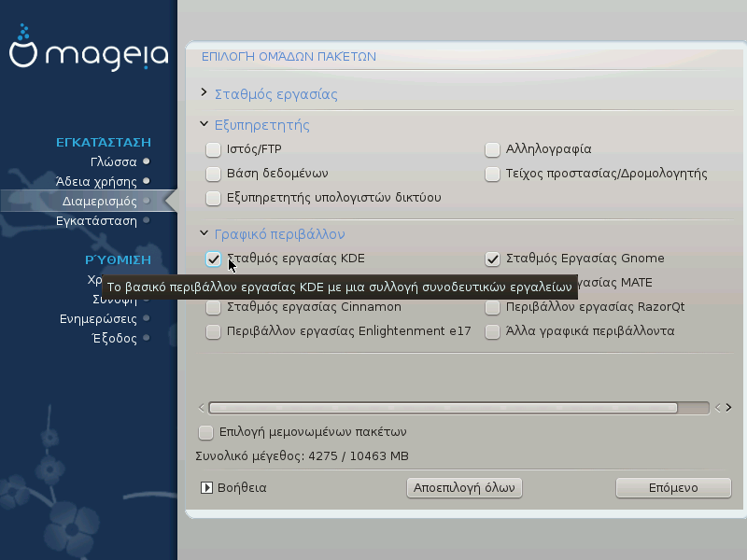Click the left scrollbar arrow
This screenshot has height=560, width=747.
click(x=202, y=408)
